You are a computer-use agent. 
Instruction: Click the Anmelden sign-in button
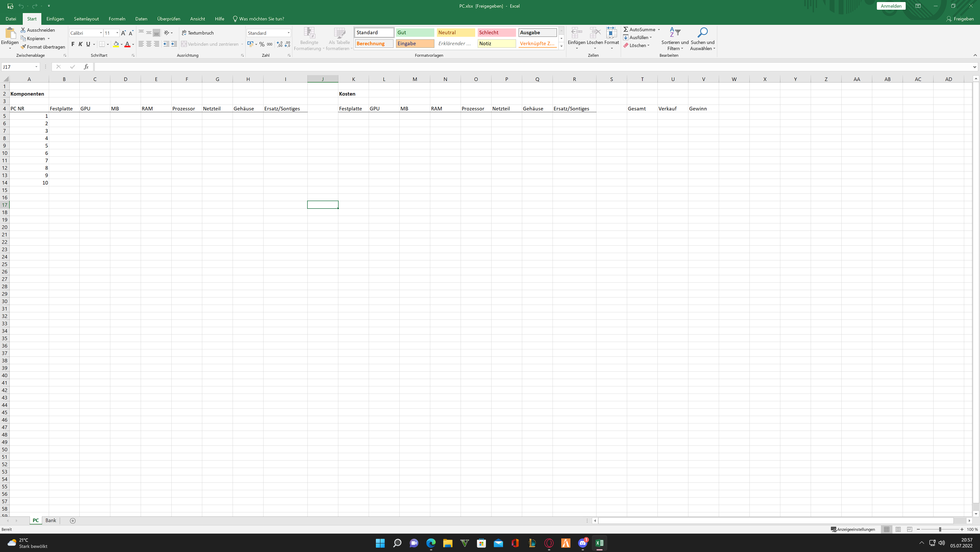coord(891,6)
